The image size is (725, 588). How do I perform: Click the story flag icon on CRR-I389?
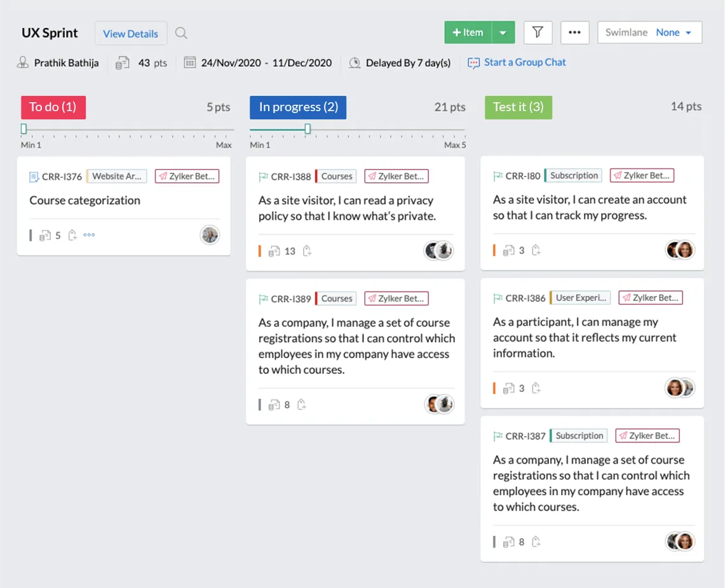pyautogui.click(x=264, y=299)
